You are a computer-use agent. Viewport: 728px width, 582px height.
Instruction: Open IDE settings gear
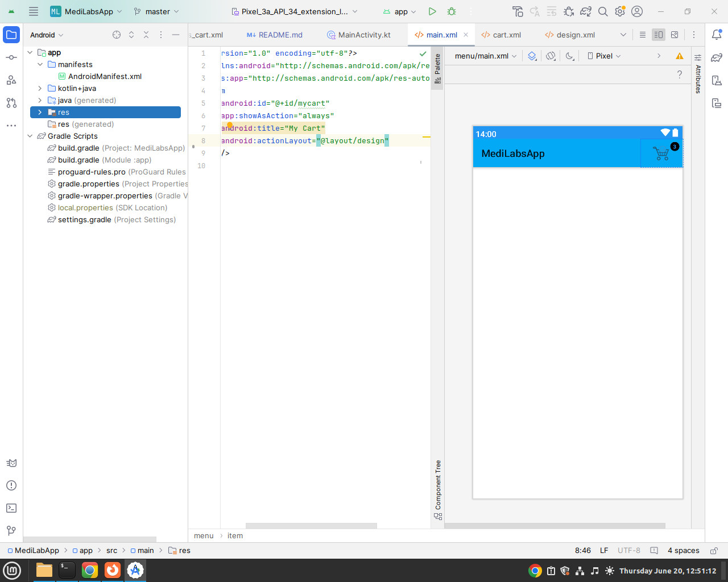click(620, 11)
